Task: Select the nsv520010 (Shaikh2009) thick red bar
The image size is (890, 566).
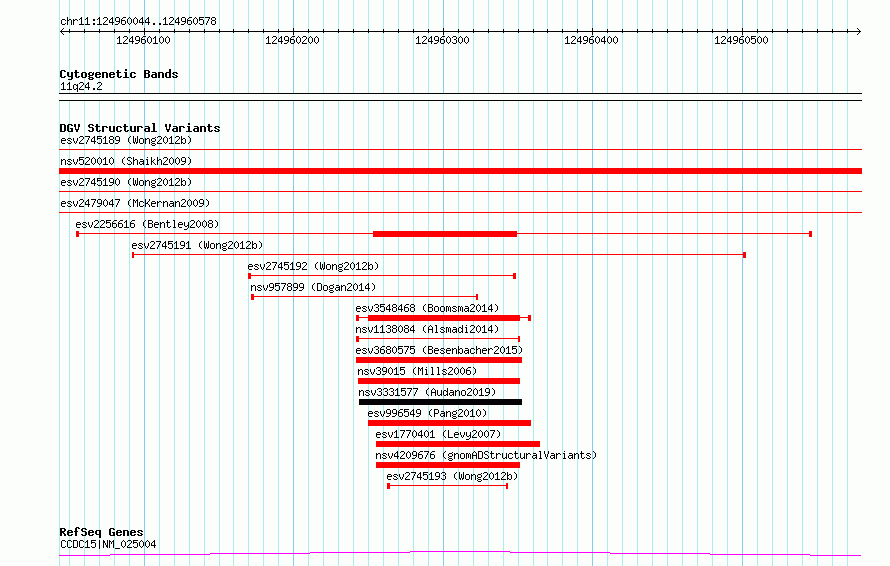Action: coord(460,171)
